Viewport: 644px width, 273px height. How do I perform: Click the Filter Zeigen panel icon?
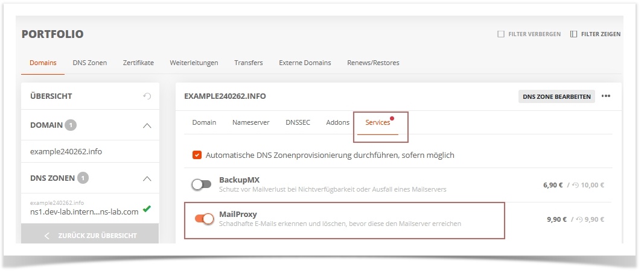point(574,34)
